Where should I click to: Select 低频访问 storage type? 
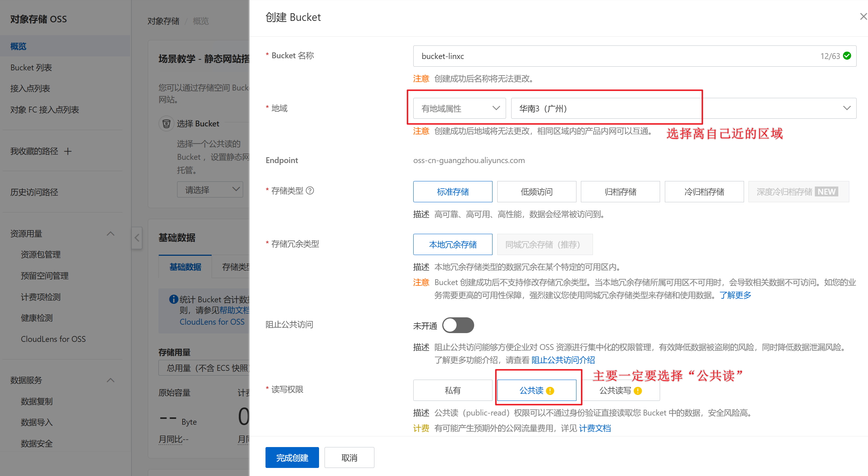tap(536, 192)
